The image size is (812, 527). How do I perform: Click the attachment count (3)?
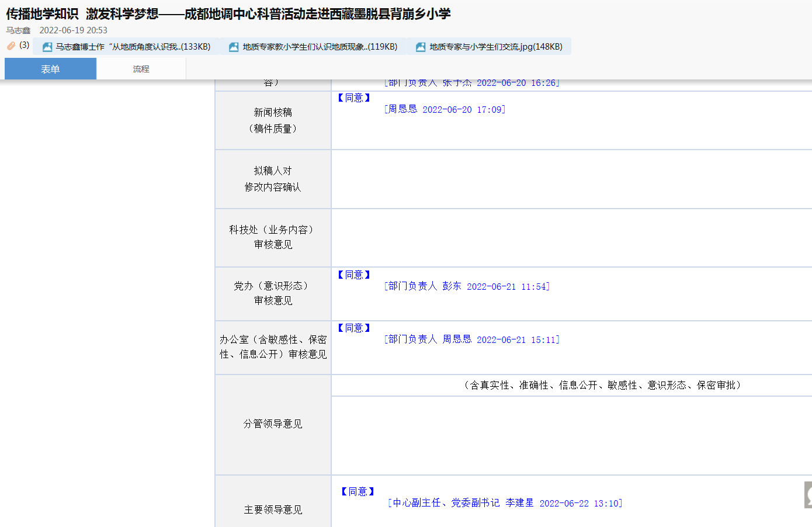(24, 45)
